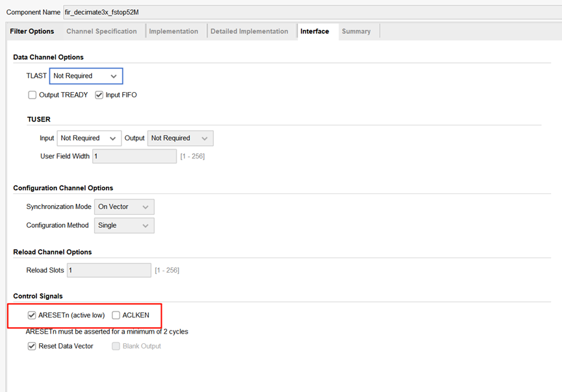The image size is (562, 392).
Task: Click the Reload Slots field
Action: click(x=109, y=270)
